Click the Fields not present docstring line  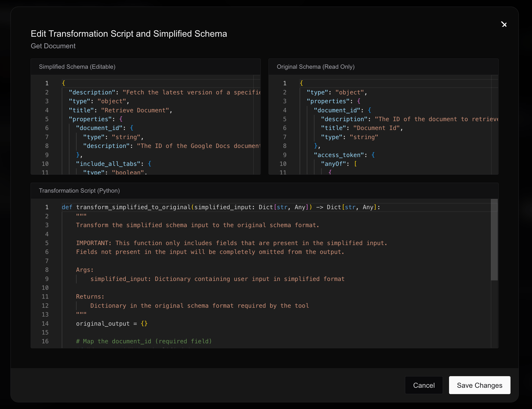point(210,252)
